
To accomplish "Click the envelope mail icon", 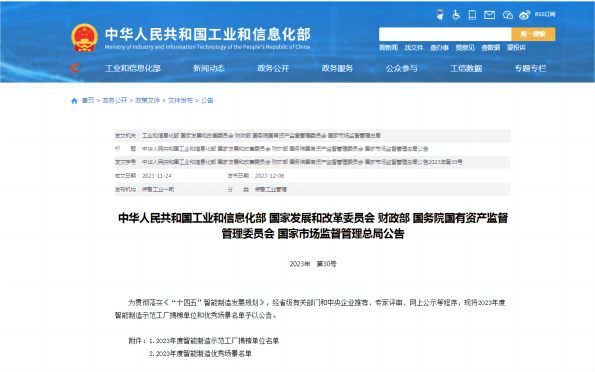I will [490, 15].
